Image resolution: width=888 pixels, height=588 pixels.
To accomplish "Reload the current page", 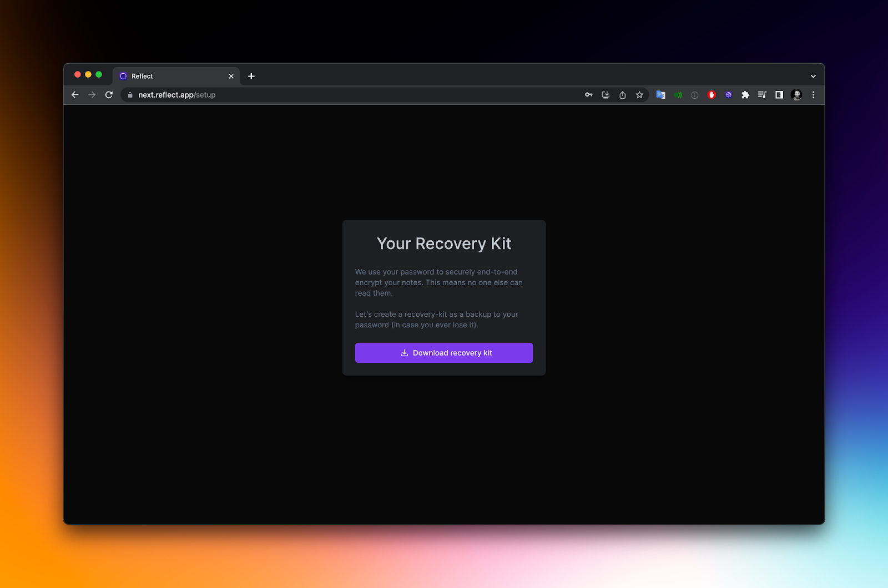I will click(109, 95).
